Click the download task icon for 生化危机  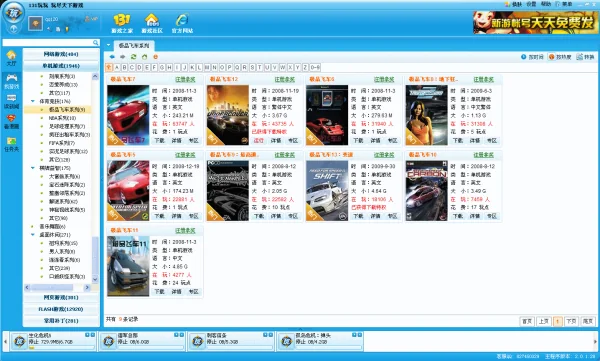(19, 341)
